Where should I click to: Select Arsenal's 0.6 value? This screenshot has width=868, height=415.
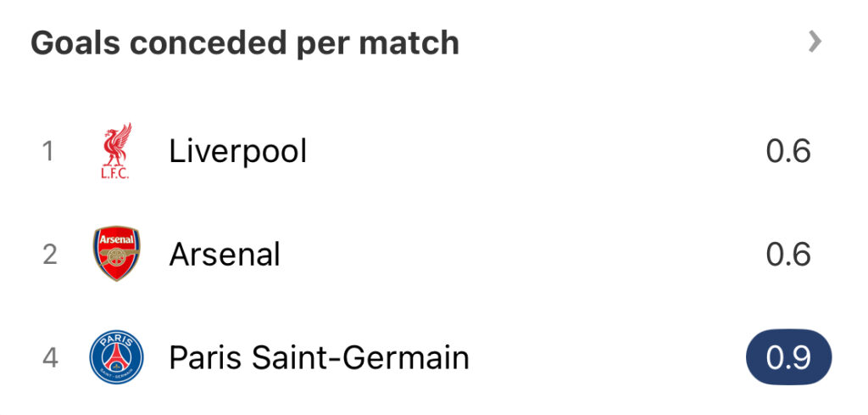(788, 255)
